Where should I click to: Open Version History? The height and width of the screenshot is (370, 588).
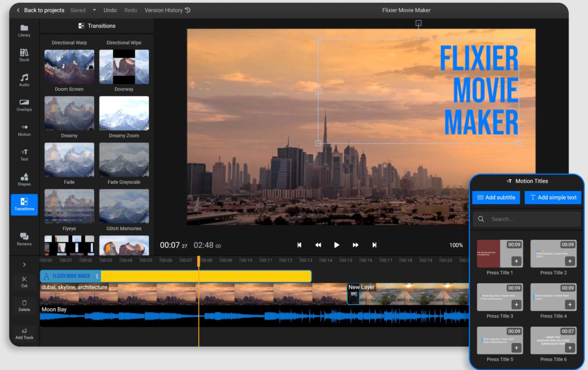click(167, 10)
